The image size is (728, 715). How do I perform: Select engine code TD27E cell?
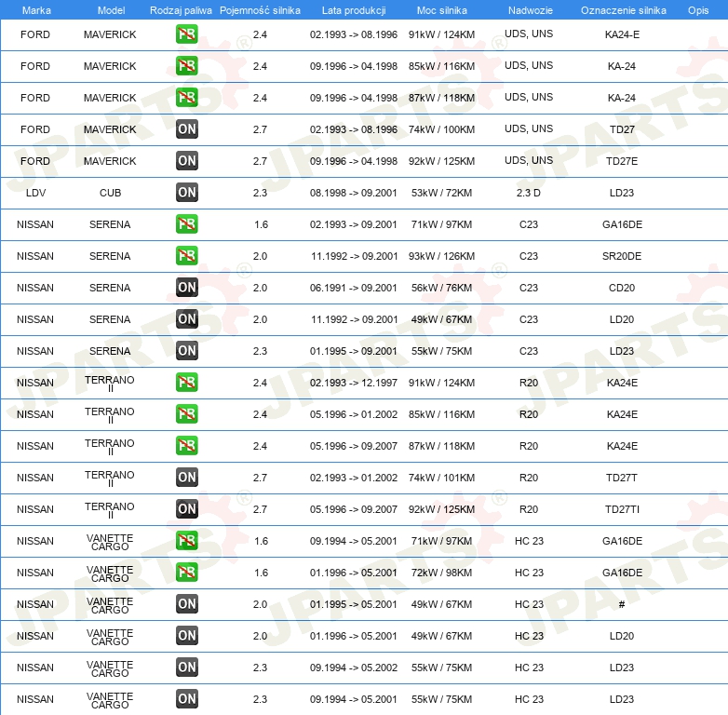click(622, 161)
